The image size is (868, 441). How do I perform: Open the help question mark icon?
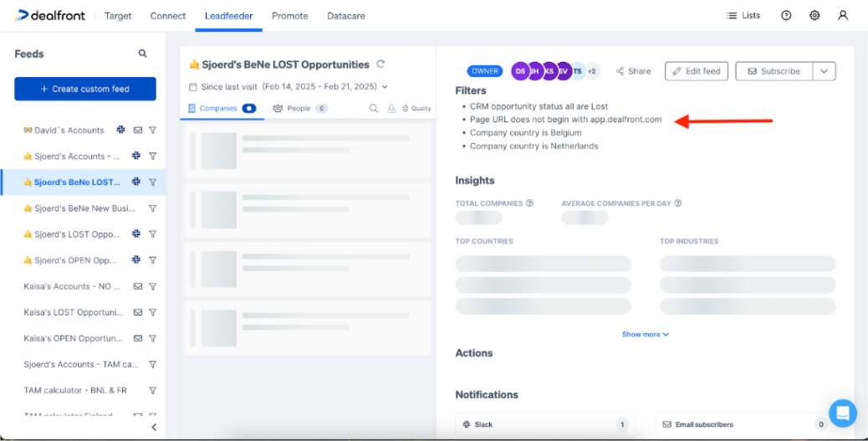click(x=786, y=16)
